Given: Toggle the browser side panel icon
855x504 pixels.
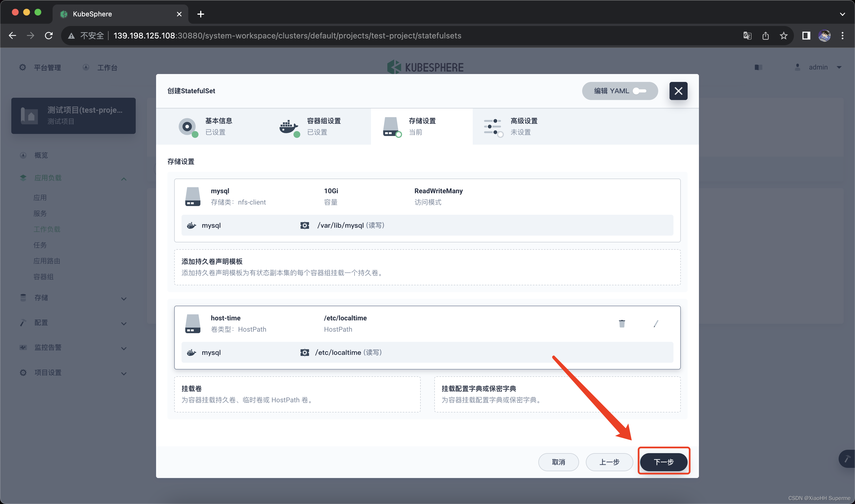Looking at the screenshot, I should point(806,35).
